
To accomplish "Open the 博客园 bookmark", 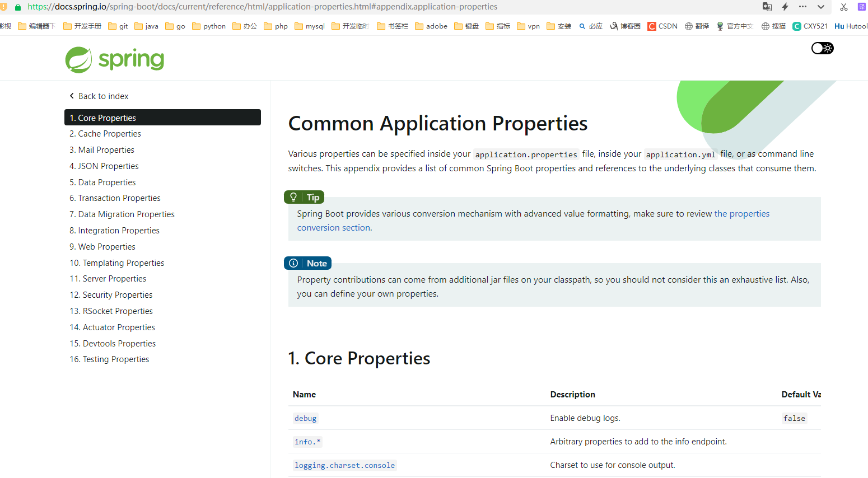I will coord(626,26).
